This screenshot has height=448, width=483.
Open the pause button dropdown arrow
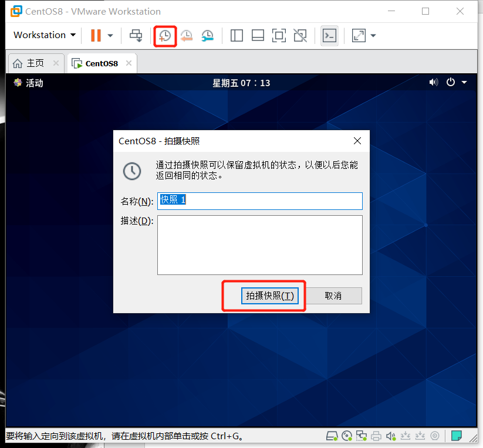[109, 36]
